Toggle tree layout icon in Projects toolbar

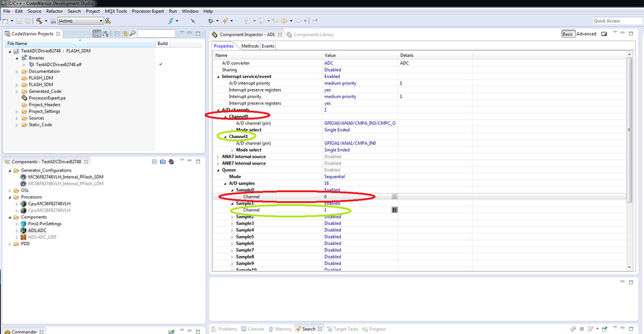pyautogui.click(x=97, y=34)
